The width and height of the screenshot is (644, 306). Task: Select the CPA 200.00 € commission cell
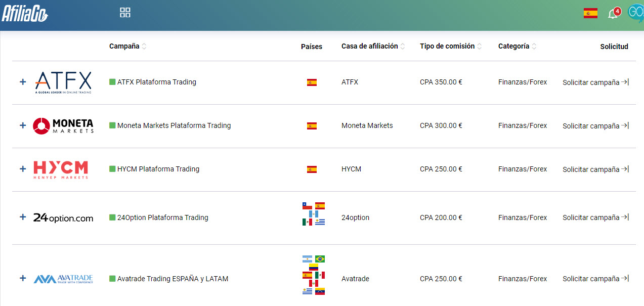click(441, 217)
